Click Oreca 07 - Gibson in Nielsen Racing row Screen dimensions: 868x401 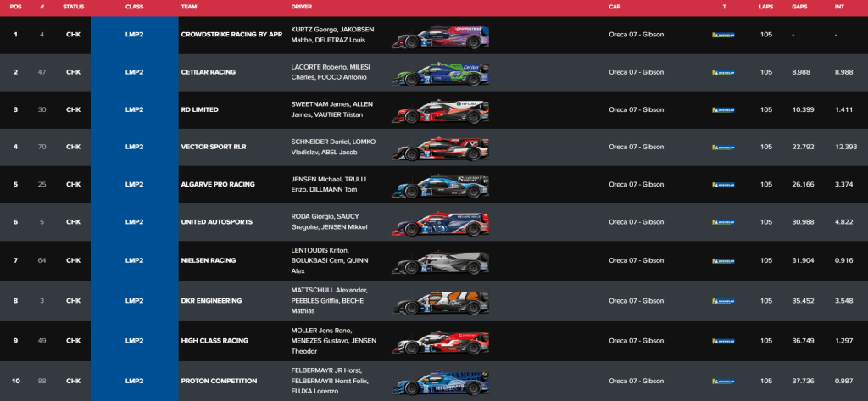pyautogui.click(x=636, y=260)
